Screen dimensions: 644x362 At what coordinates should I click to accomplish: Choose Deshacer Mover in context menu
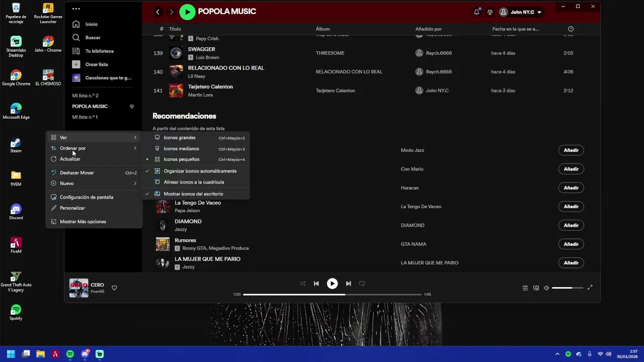[94, 173]
